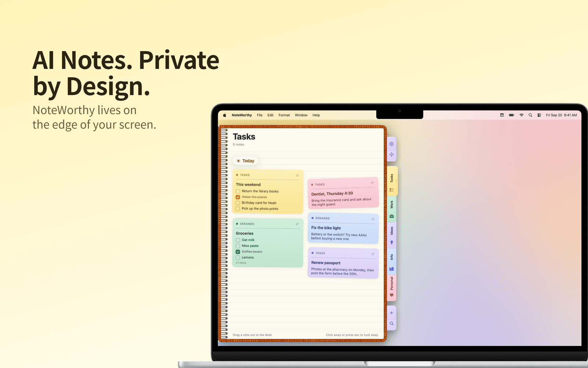
Task: Pin the 'This weekend' note
Action: click(x=297, y=175)
